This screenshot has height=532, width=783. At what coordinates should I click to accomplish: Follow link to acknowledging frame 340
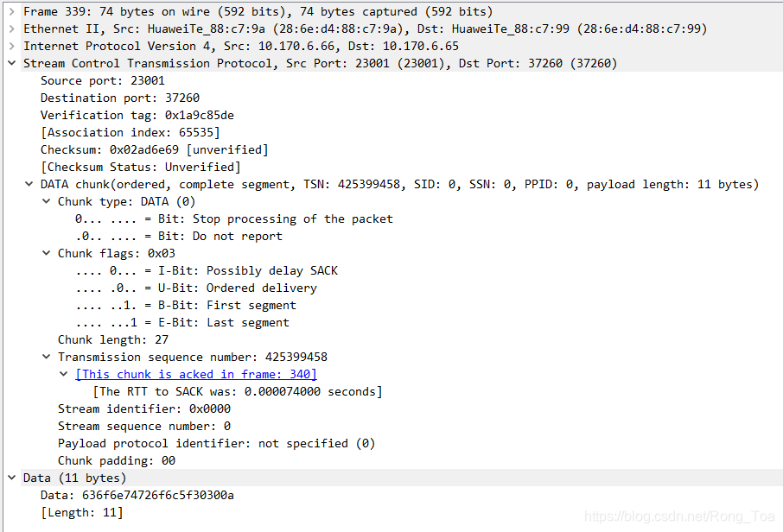(196, 374)
